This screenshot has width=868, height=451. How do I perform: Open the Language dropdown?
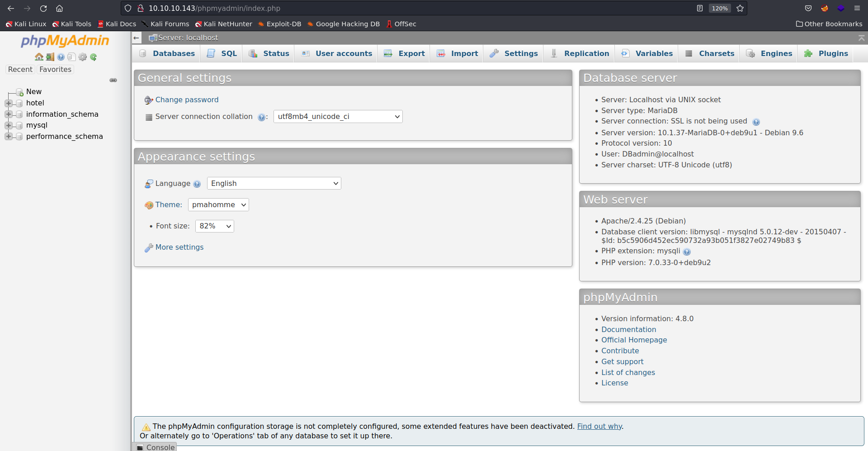pos(274,183)
